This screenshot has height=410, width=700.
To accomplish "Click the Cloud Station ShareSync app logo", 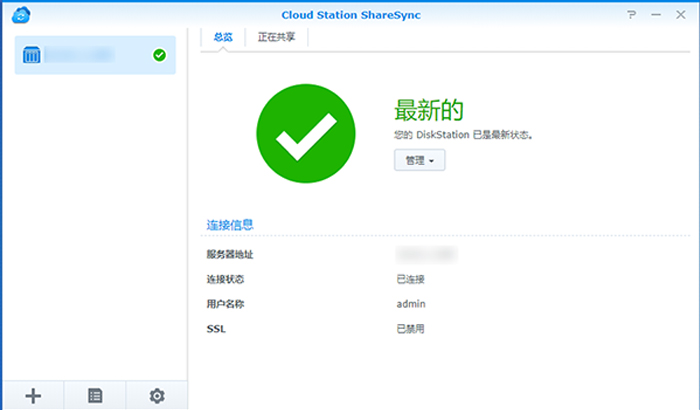I will click(x=19, y=15).
